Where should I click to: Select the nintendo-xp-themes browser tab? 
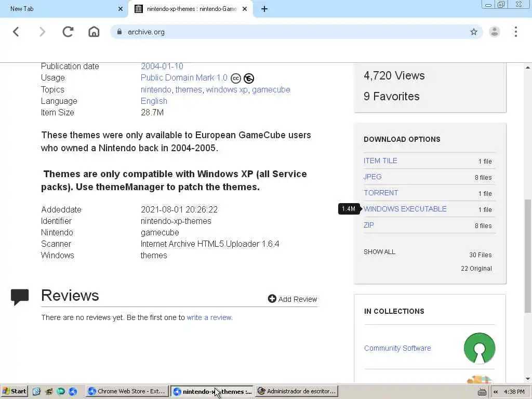(x=191, y=9)
